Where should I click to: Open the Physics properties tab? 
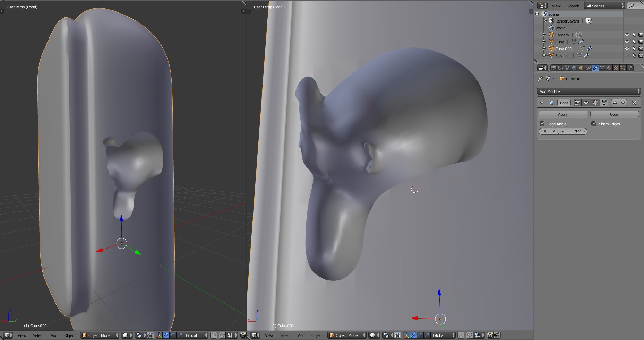(630, 68)
